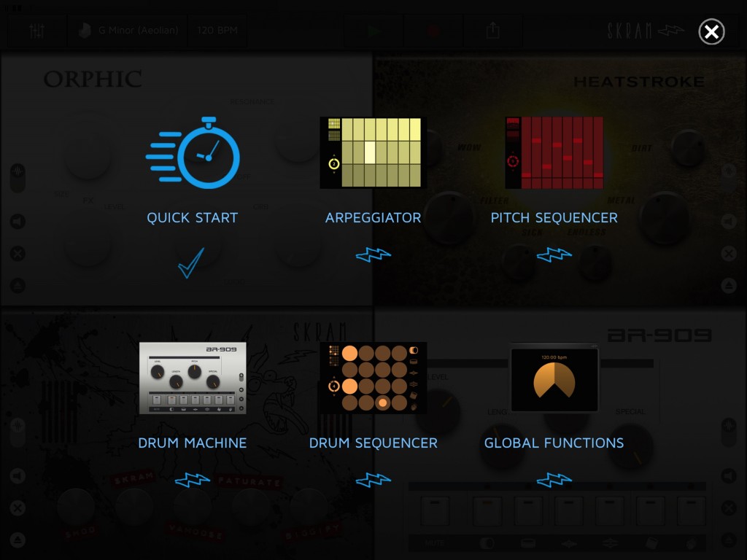This screenshot has width=747, height=560.
Task: Start recording with the red record button
Action: coord(433,31)
